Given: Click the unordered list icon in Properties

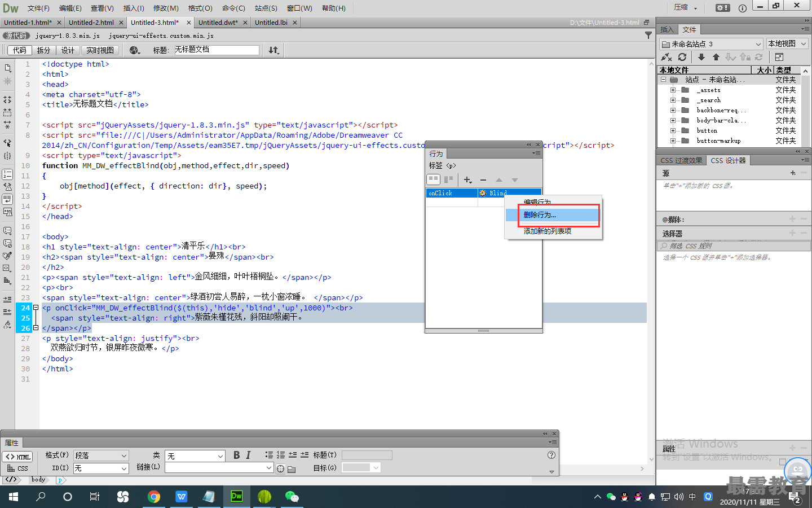Looking at the screenshot, I should click(269, 455).
